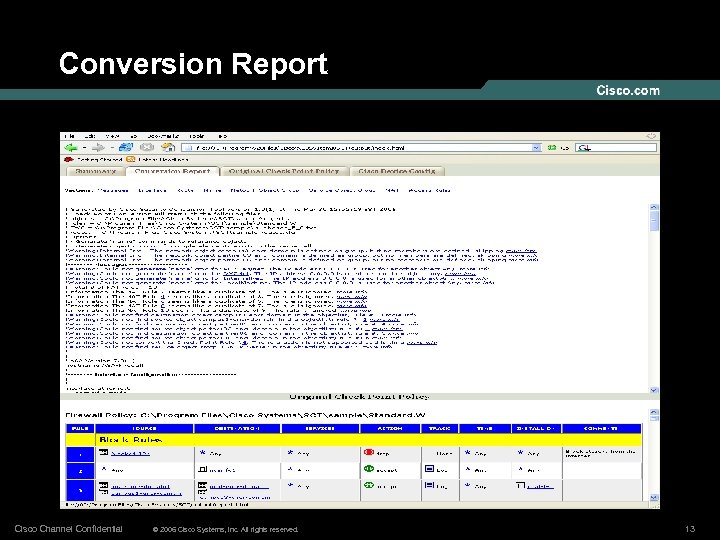Click the green Go icon beside the address bar

click(552, 147)
